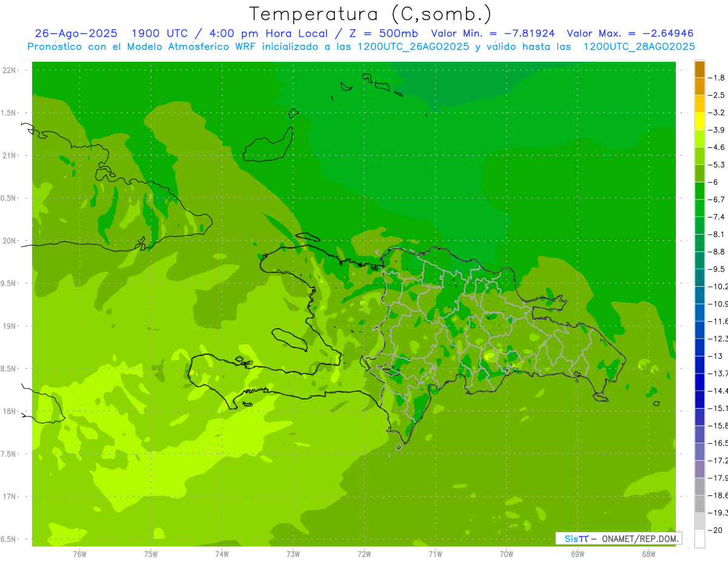Screen dimensions: 728x562
Task: Pick the white swatch below the -20 label
Action: tap(699, 538)
